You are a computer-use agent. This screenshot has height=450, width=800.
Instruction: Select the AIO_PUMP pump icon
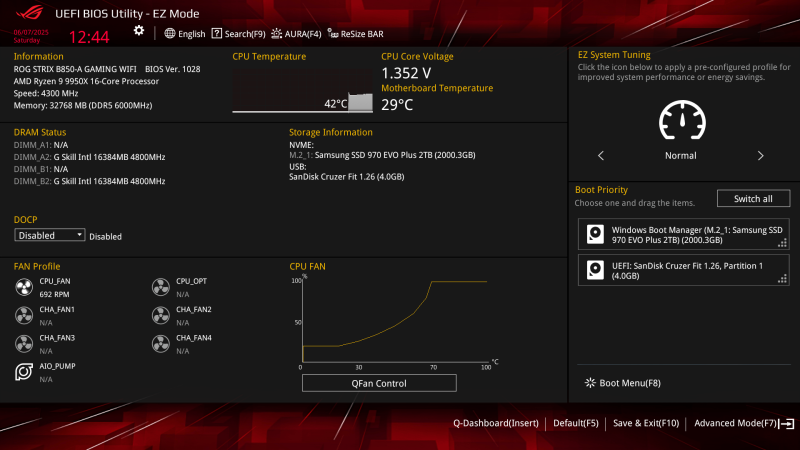(24, 372)
